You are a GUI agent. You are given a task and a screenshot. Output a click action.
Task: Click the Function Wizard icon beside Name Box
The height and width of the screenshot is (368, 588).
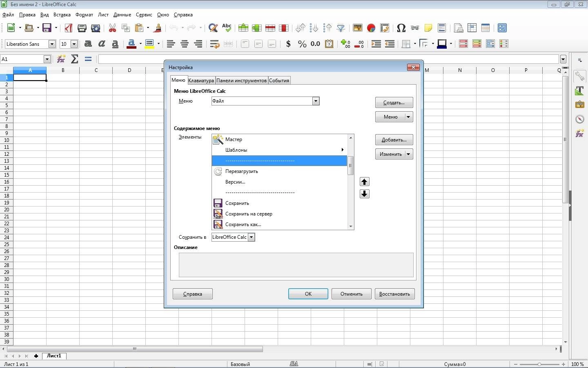[61, 59]
